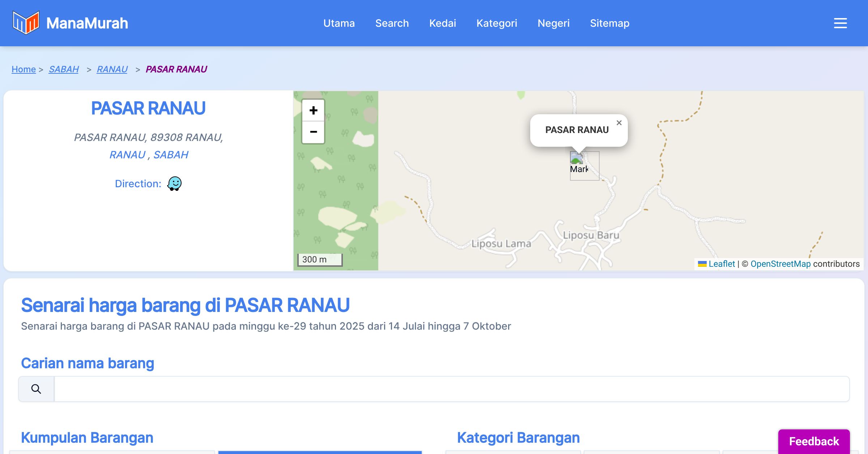The height and width of the screenshot is (454, 868).
Task: Zoom in on the map
Action: coord(313,110)
